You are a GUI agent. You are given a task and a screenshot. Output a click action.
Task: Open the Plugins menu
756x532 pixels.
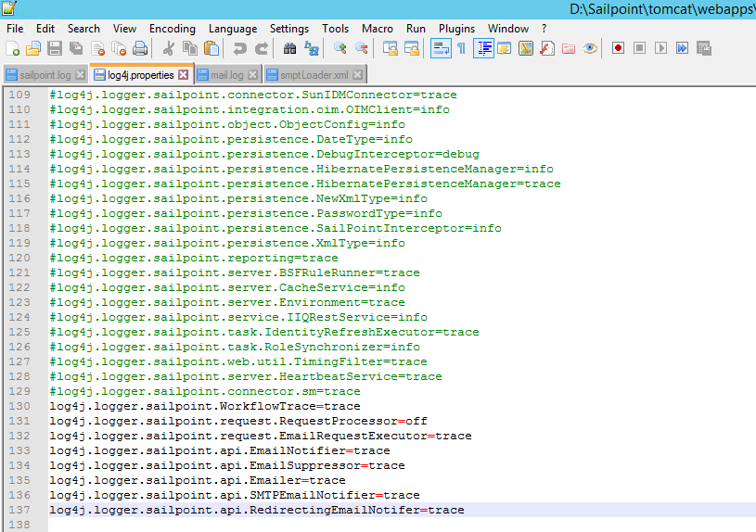[x=456, y=29]
